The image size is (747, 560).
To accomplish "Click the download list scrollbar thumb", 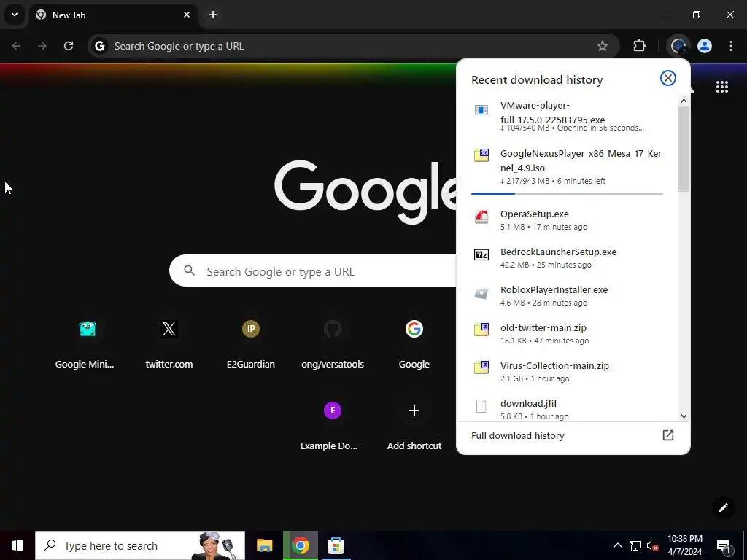I will pyautogui.click(x=684, y=149).
